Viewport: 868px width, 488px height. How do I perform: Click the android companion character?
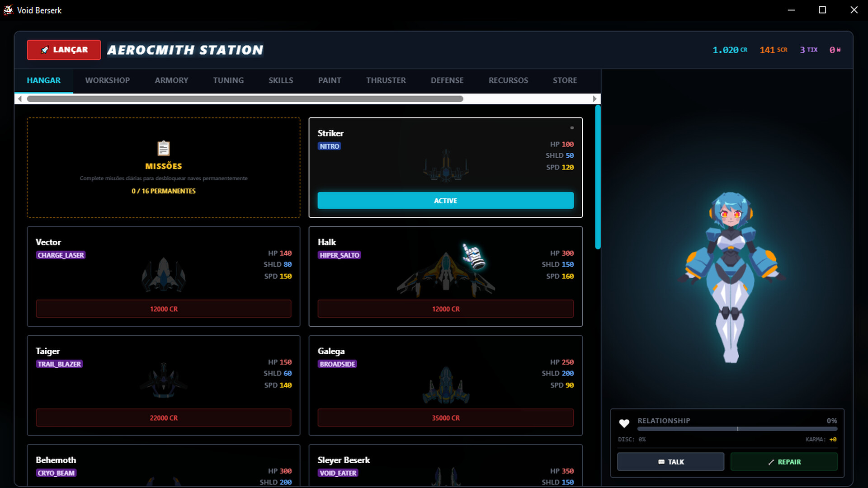731,277
